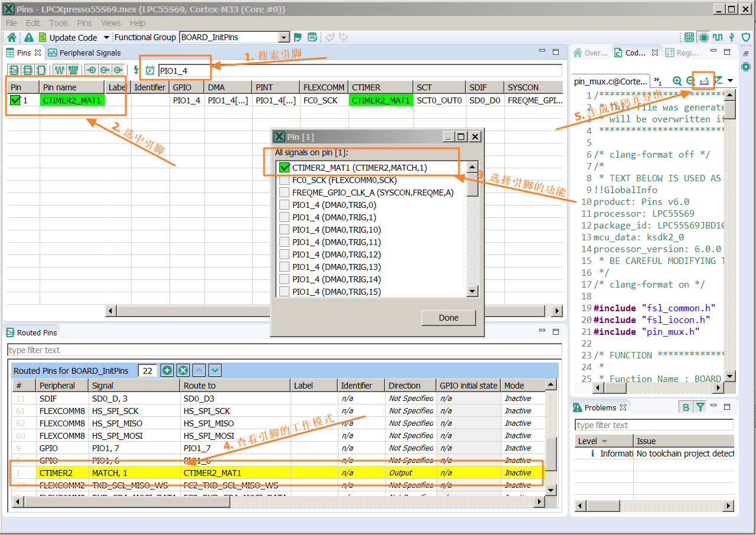Open the Functional Group dropdown
This screenshot has width=756, height=535.
point(283,37)
